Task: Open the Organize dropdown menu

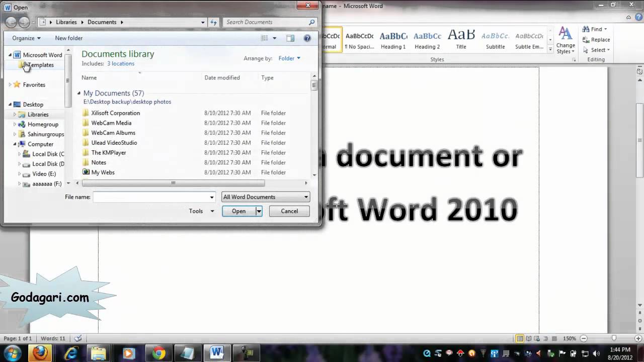Action: 27,38
